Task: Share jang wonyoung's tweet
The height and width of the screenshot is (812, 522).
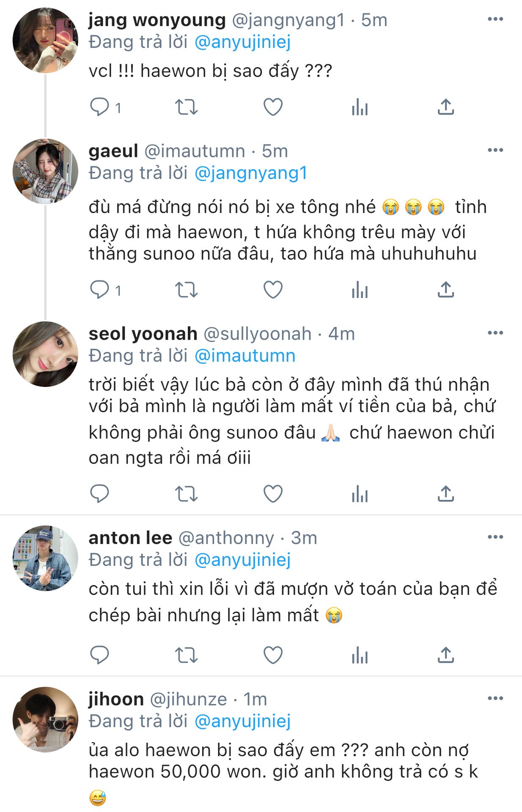Action: [x=445, y=107]
